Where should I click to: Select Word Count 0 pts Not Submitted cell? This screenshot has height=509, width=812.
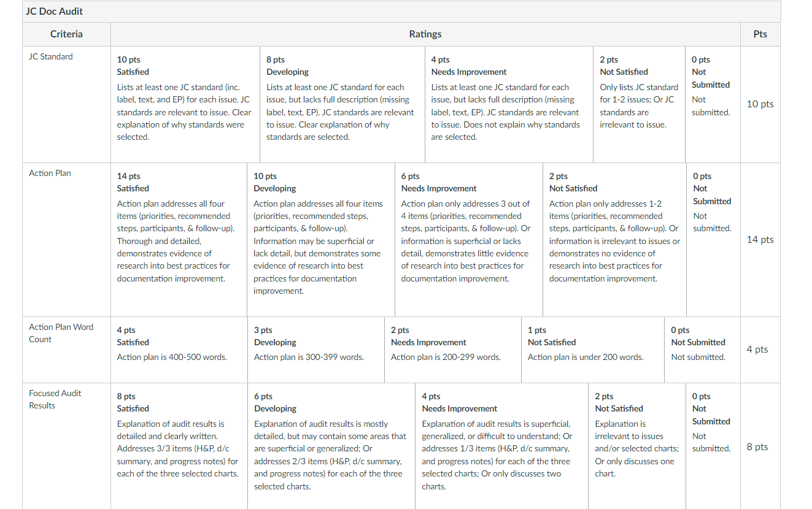[x=703, y=350]
